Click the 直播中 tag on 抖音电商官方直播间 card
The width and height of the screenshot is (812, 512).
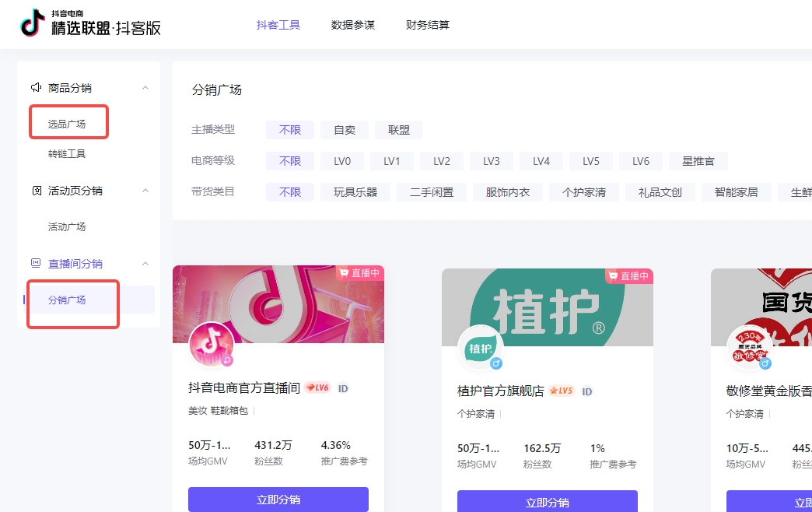(x=359, y=273)
